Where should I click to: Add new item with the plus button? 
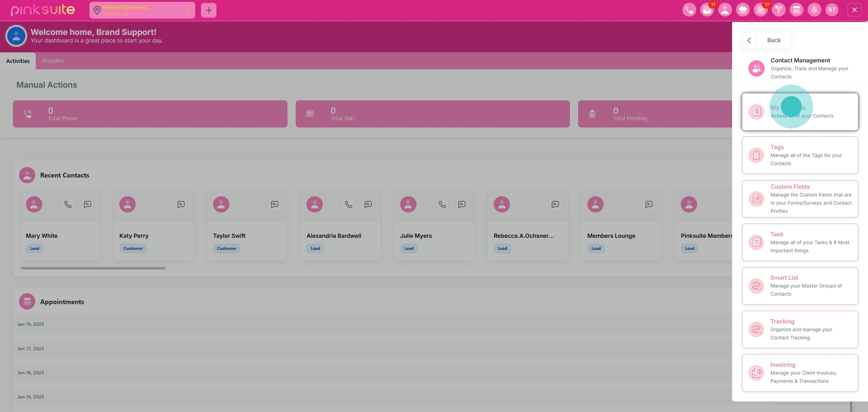coord(209,10)
